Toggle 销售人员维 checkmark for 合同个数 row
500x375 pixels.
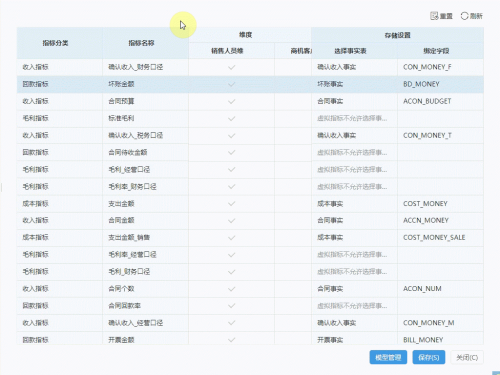[232, 289]
